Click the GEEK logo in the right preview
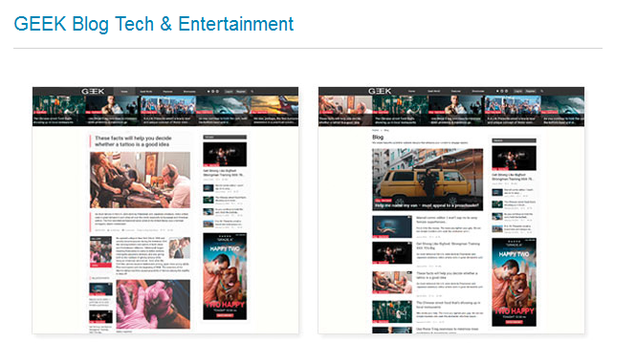 pyautogui.click(x=380, y=91)
